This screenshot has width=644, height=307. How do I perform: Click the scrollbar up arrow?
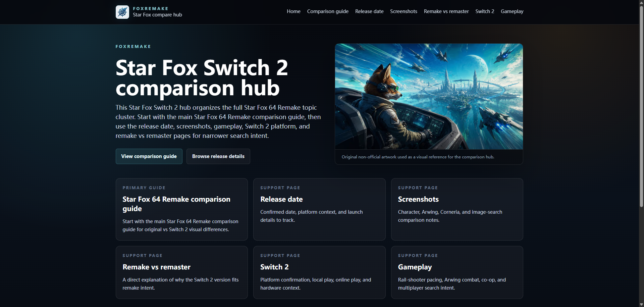[641, 2]
